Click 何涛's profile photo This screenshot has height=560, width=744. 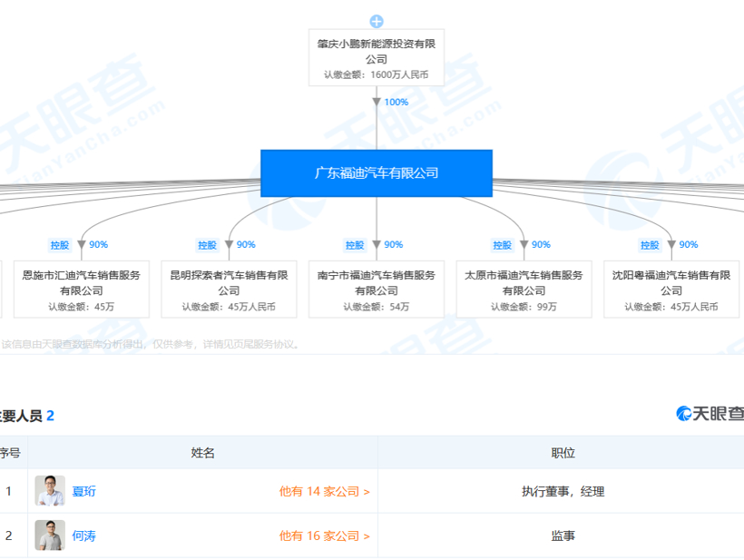50,535
